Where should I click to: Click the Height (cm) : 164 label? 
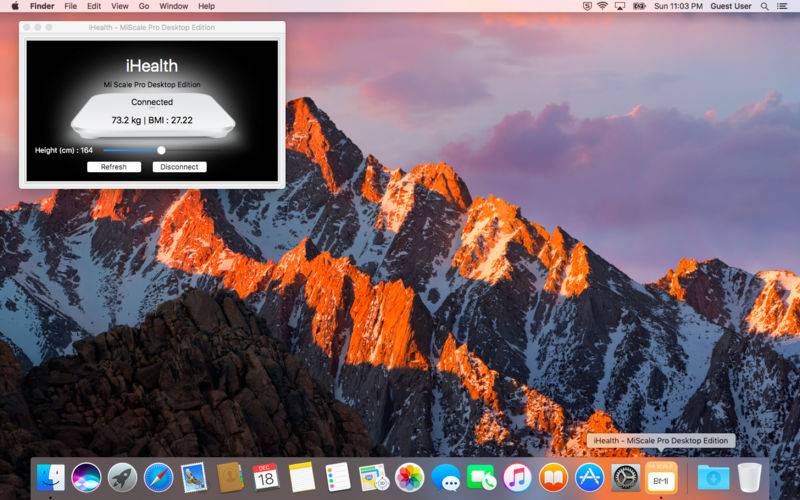64,150
